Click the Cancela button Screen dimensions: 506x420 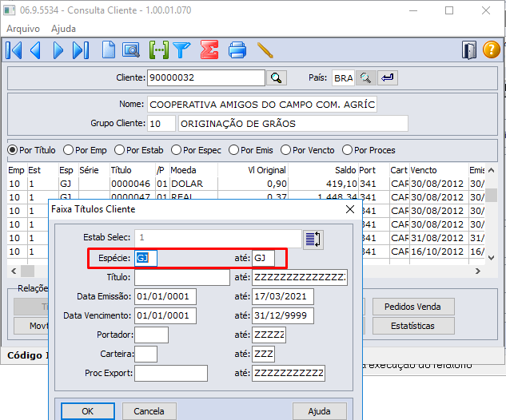coord(149,411)
